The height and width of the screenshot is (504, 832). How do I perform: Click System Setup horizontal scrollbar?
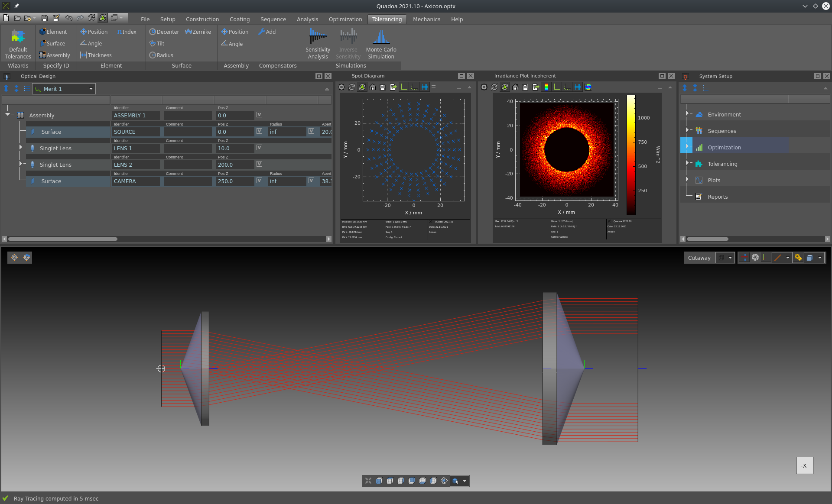tap(708, 239)
